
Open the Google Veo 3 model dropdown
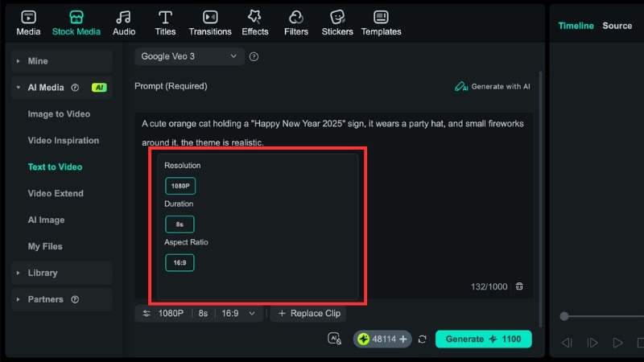point(189,56)
